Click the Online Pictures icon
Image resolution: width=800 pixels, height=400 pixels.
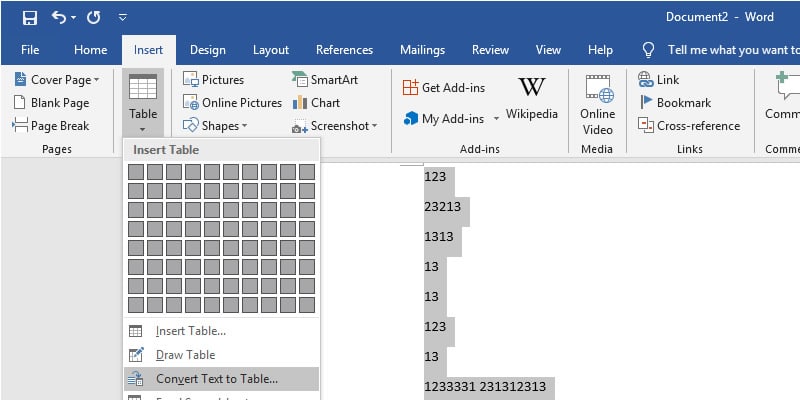pos(191,103)
